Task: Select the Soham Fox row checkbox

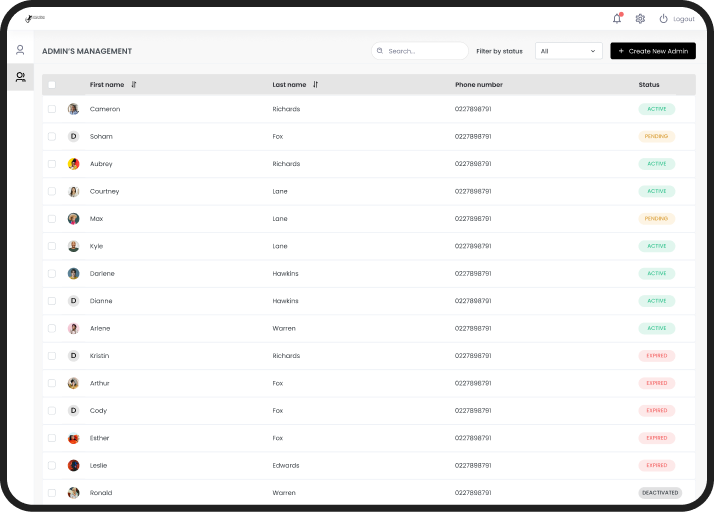Action: (x=52, y=136)
